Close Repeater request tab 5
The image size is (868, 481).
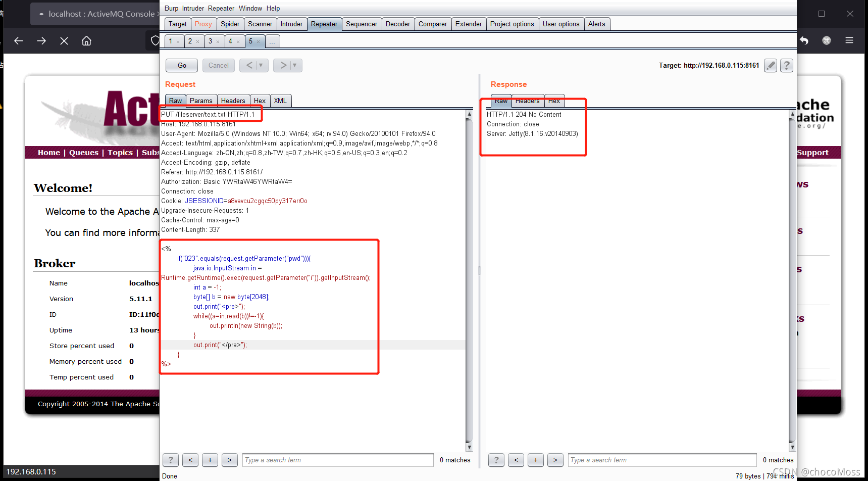(259, 42)
